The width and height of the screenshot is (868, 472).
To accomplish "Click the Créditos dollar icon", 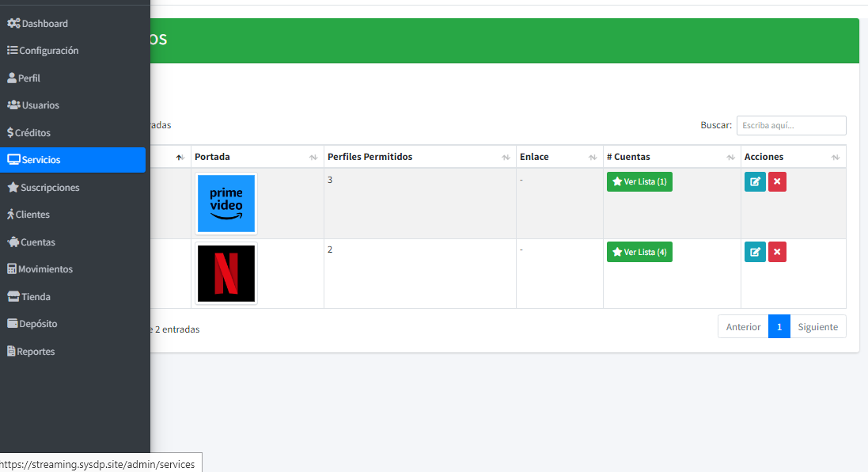I will tap(10, 132).
